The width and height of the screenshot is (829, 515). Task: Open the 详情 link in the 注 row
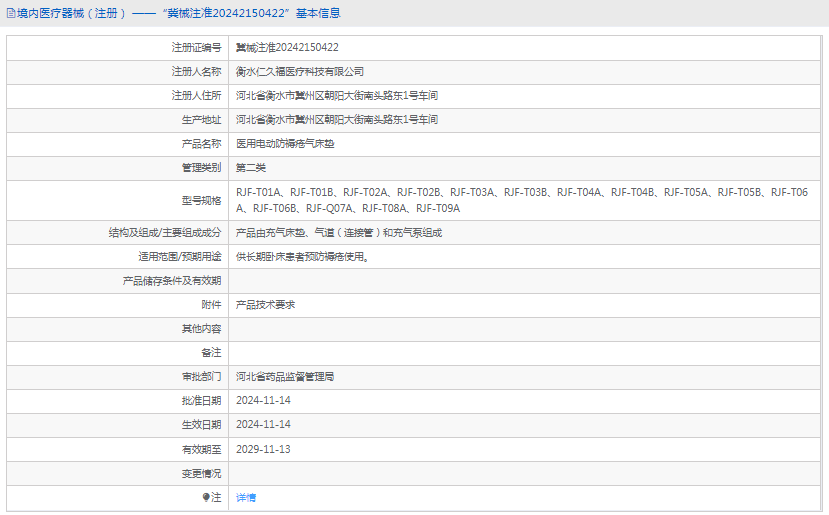246,498
